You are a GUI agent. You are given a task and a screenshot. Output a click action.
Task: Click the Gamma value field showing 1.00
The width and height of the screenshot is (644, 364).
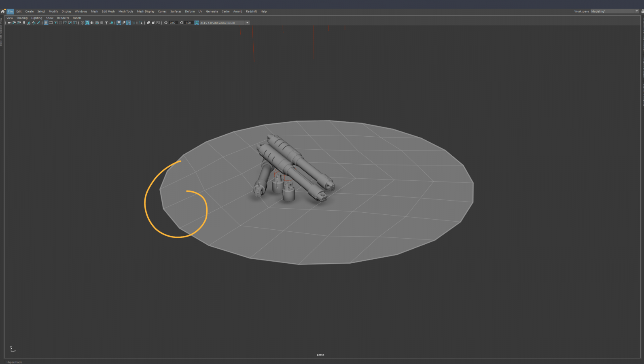pyautogui.click(x=188, y=23)
